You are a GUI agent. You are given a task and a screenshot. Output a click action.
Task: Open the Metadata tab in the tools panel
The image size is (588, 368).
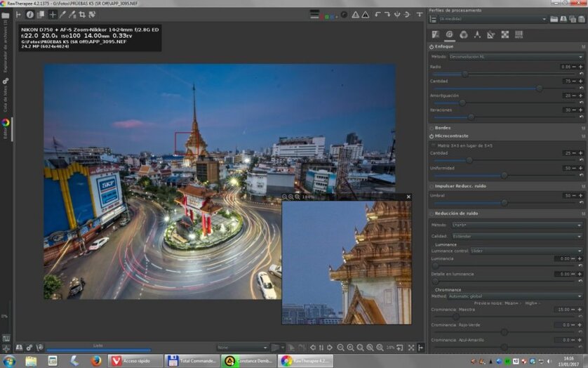coord(519,34)
